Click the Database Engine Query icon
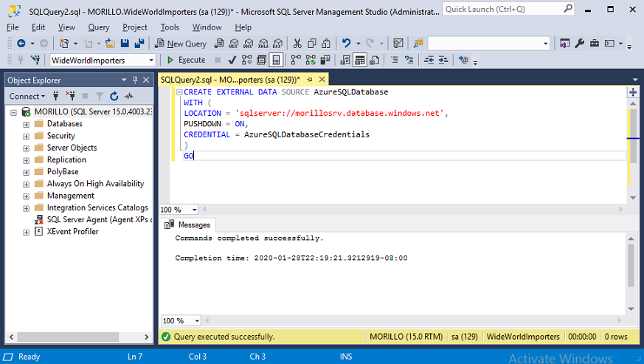 click(219, 43)
